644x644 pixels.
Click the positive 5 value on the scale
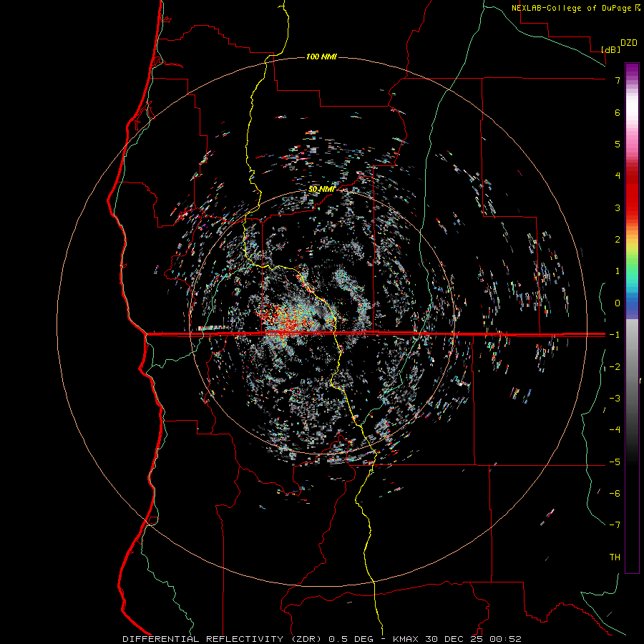tap(618, 144)
